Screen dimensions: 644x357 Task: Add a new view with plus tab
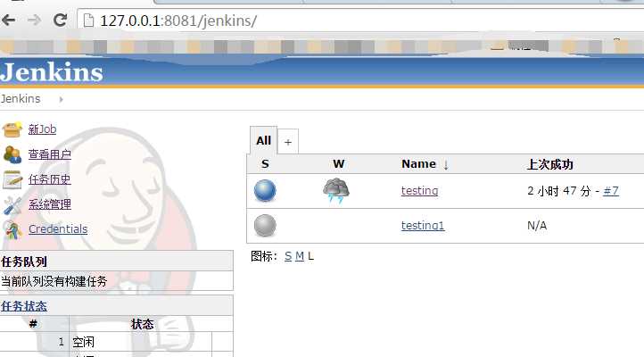click(288, 142)
